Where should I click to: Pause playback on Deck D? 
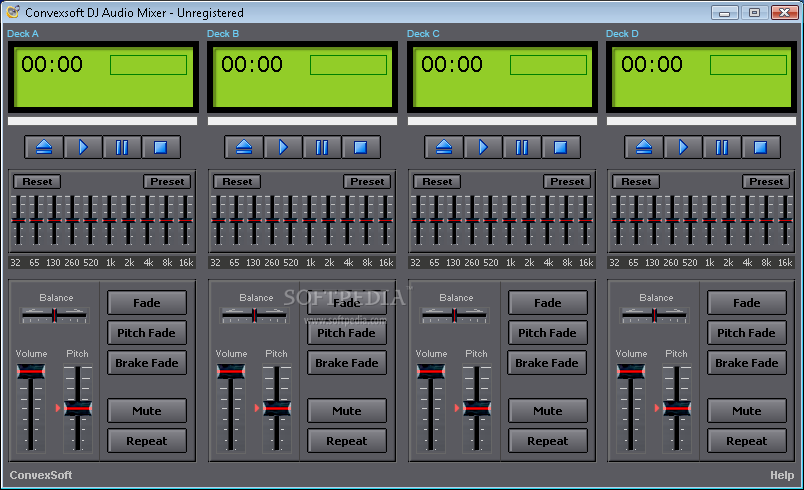pyautogui.click(x=722, y=148)
